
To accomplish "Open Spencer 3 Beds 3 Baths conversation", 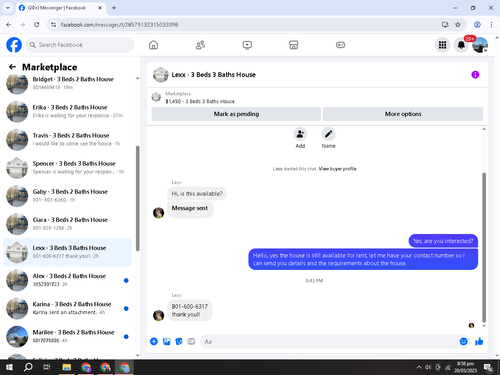I will point(68,168).
